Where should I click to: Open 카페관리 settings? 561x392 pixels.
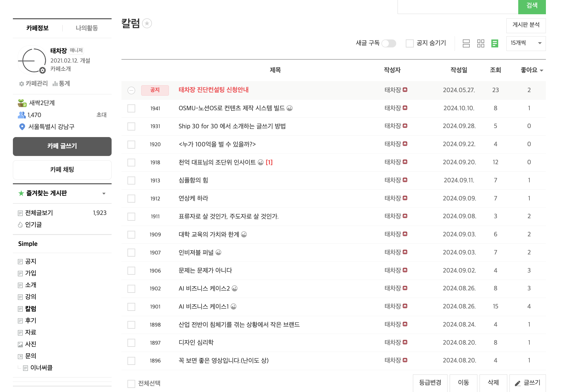point(33,83)
